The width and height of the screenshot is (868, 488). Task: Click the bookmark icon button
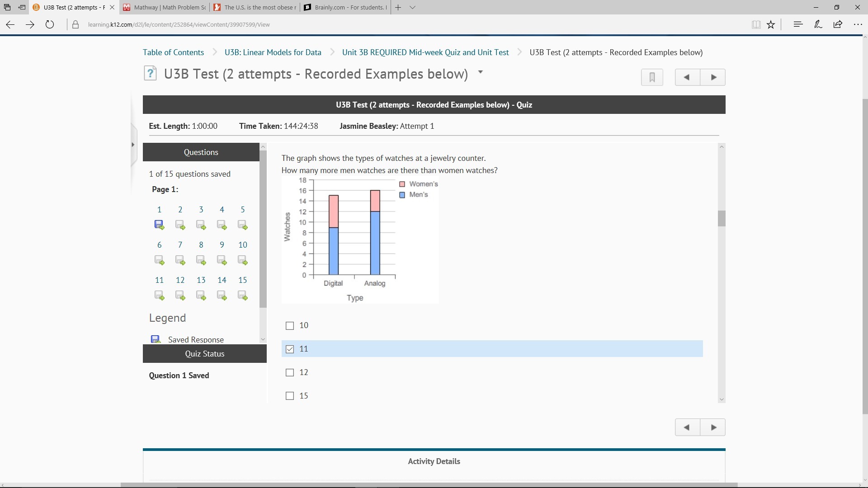coord(652,77)
